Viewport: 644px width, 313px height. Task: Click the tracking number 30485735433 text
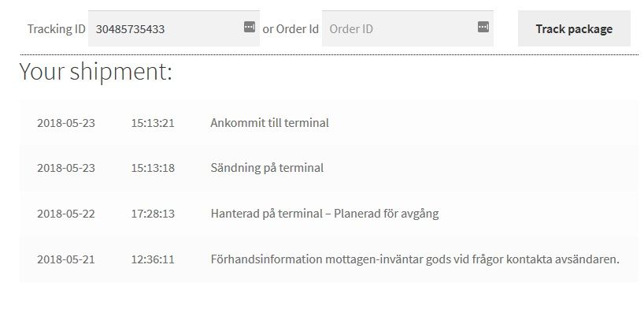click(130, 29)
